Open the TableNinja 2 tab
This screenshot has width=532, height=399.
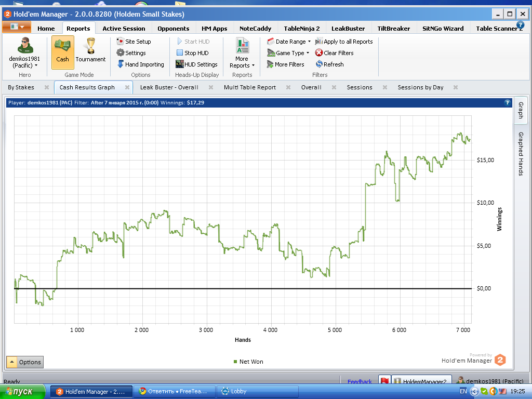tap(302, 29)
